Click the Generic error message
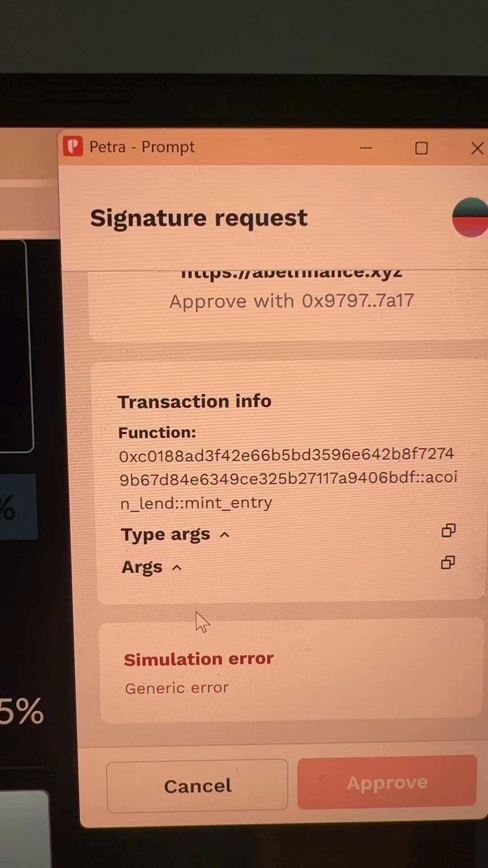This screenshot has height=868, width=488. (x=177, y=688)
